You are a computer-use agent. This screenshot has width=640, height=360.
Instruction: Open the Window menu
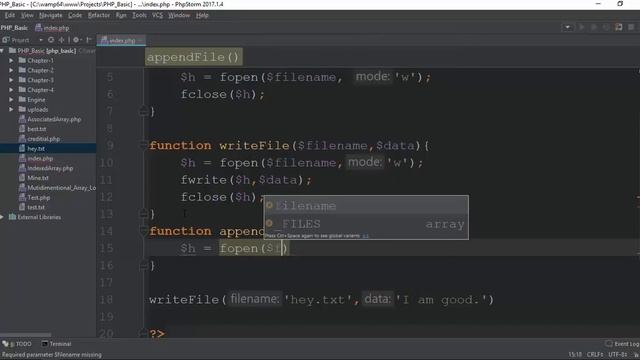(179, 15)
